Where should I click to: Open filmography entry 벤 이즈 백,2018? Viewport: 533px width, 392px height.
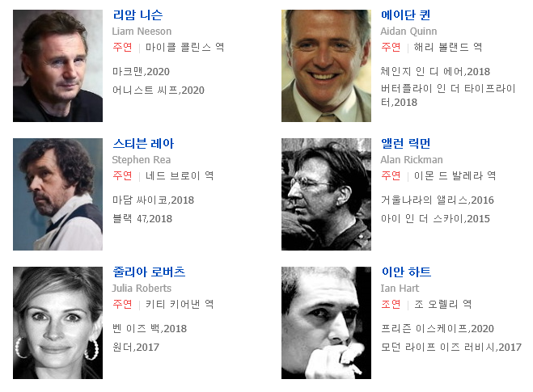pyautogui.click(x=150, y=329)
